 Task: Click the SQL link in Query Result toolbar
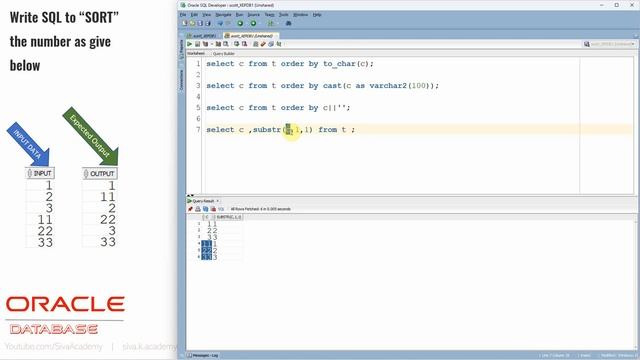(221, 209)
